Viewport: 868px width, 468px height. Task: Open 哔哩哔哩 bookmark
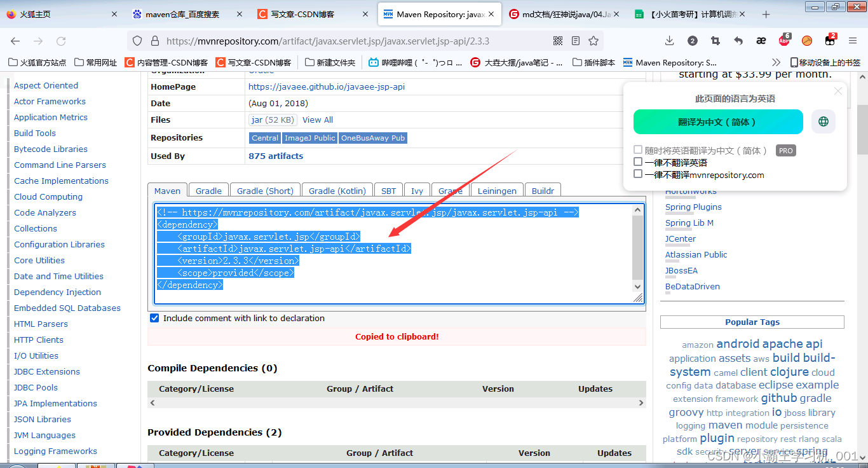[415, 62]
